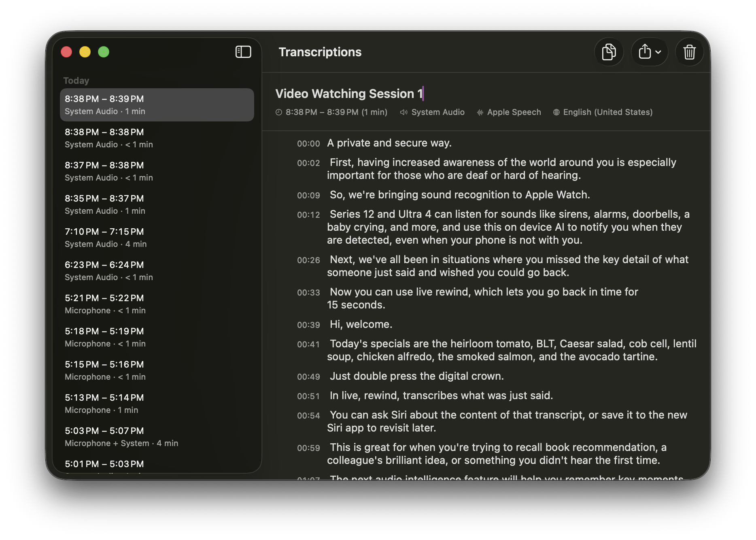Click the globe icon beside English (United States)
This screenshot has height=540, width=756.
tap(556, 112)
